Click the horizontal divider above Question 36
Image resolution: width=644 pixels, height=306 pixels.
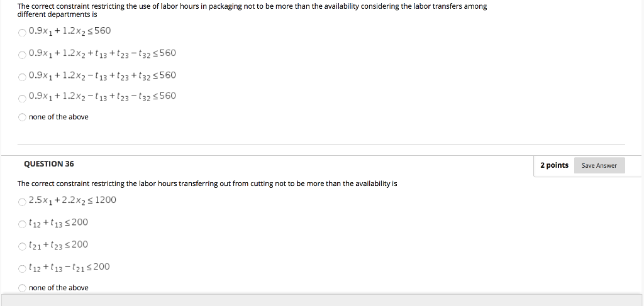[321, 144]
